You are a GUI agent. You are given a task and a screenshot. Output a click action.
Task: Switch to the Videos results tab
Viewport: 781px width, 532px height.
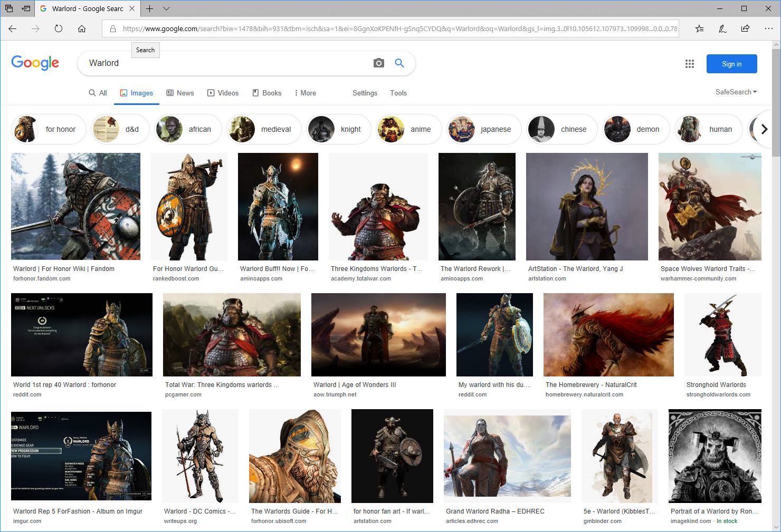[223, 93]
